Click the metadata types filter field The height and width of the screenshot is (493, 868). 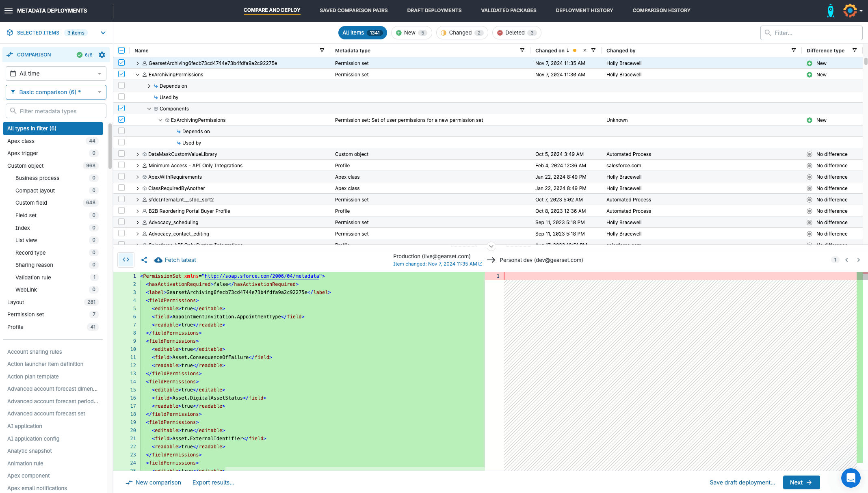56,111
